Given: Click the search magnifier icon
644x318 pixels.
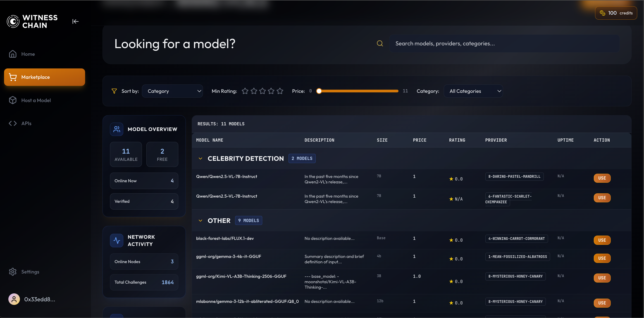Looking at the screenshot, I should pos(380,43).
